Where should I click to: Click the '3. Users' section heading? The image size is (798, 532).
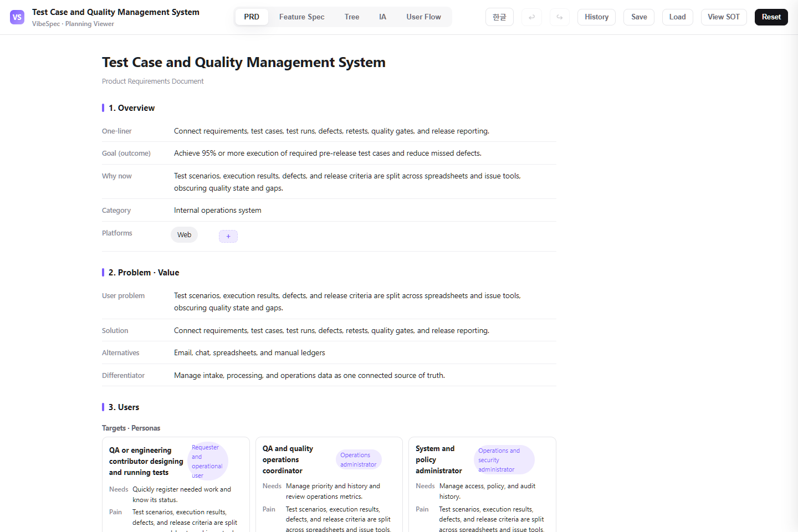124,407
